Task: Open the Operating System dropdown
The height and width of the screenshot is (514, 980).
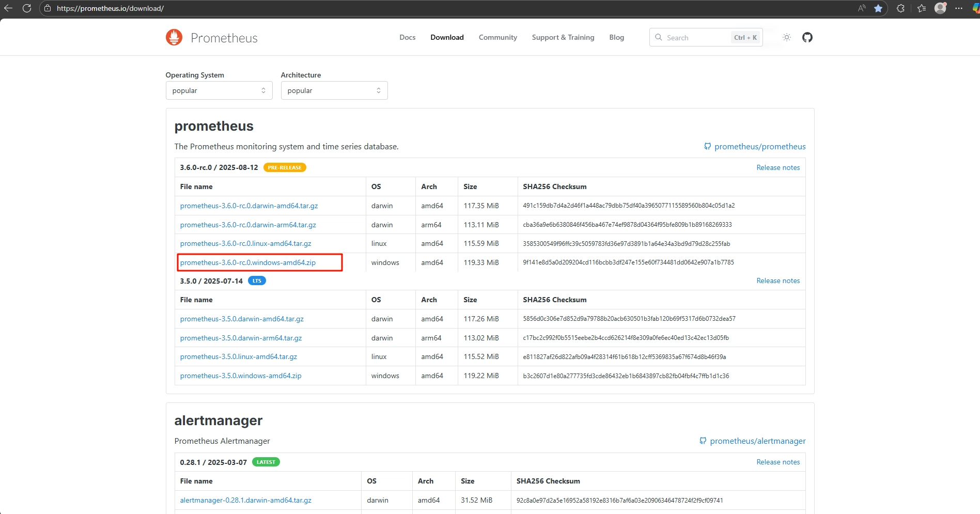Action: (219, 90)
